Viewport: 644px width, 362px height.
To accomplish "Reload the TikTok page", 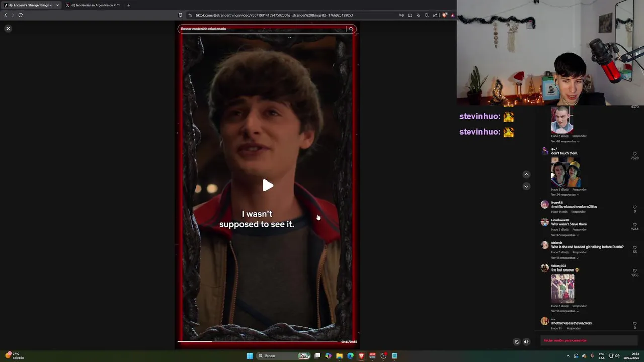I will click(21, 15).
